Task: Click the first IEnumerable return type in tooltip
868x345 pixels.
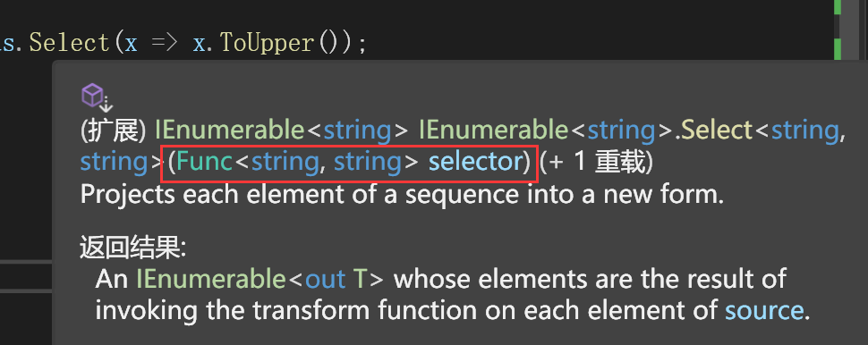Action: click(x=230, y=130)
